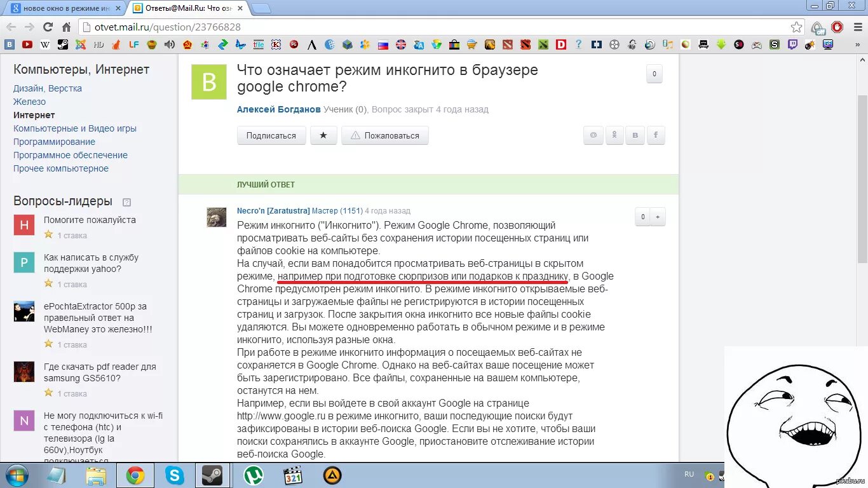This screenshot has width=868, height=488.
Task: Open Media Player Classic in taskbar
Action: pos(293,475)
